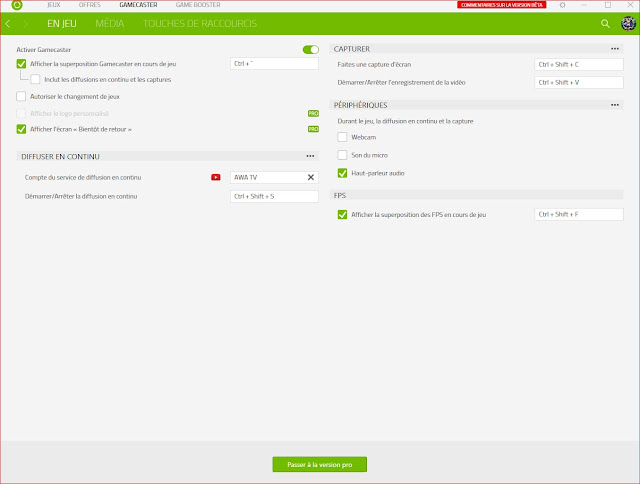Check Inclut les diffusions en continu

tap(36, 79)
